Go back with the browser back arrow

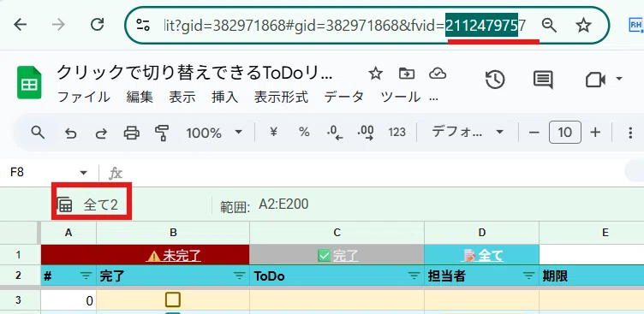(21, 25)
